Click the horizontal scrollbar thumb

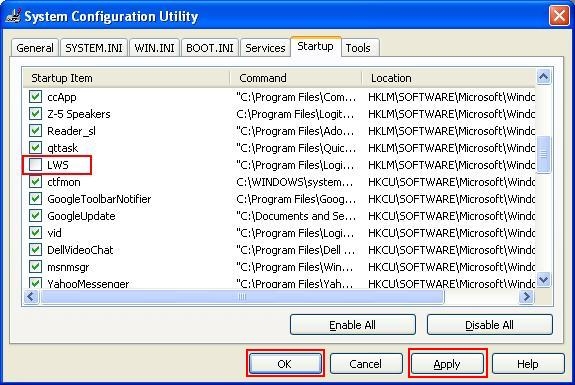click(x=242, y=296)
